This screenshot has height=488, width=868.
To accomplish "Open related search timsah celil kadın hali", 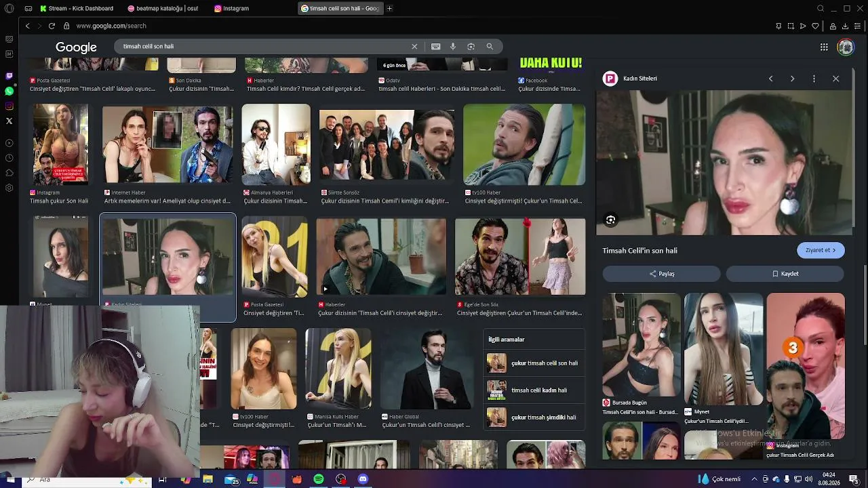I will [534, 390].
